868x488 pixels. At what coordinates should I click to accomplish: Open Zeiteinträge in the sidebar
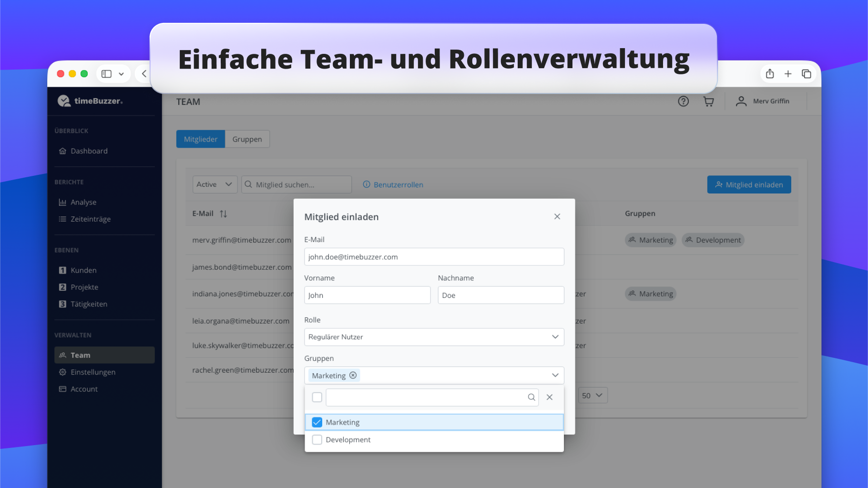click(x=91, y=219)
